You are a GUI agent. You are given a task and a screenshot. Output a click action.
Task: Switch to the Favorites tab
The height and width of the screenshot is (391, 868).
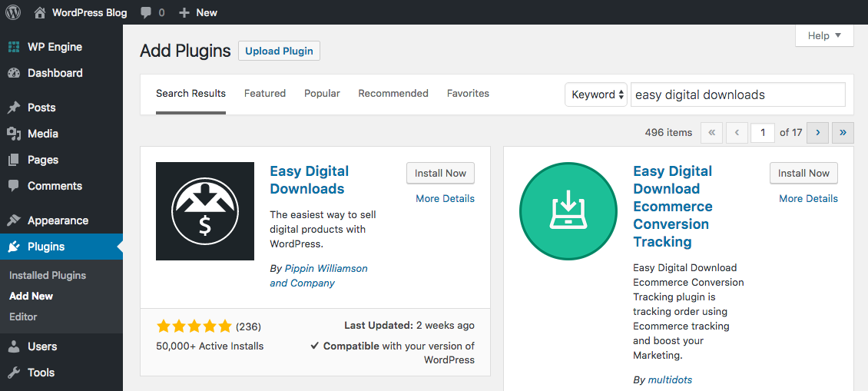click(x=469, y=94)
